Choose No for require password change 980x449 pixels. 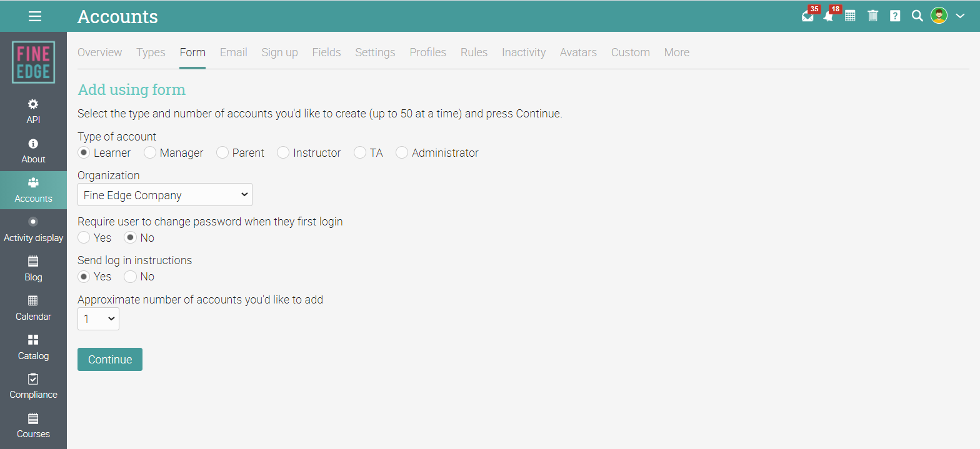[130, 238]
